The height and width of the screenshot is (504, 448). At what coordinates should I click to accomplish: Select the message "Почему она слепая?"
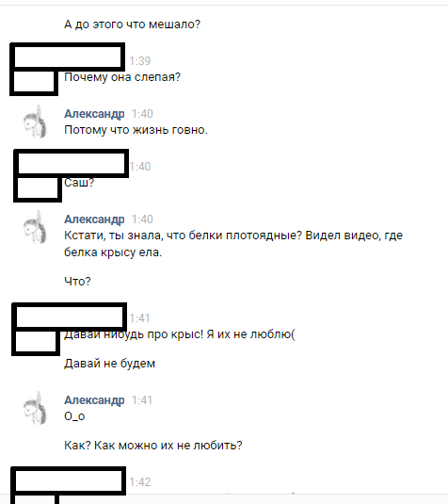pos(122,77)
